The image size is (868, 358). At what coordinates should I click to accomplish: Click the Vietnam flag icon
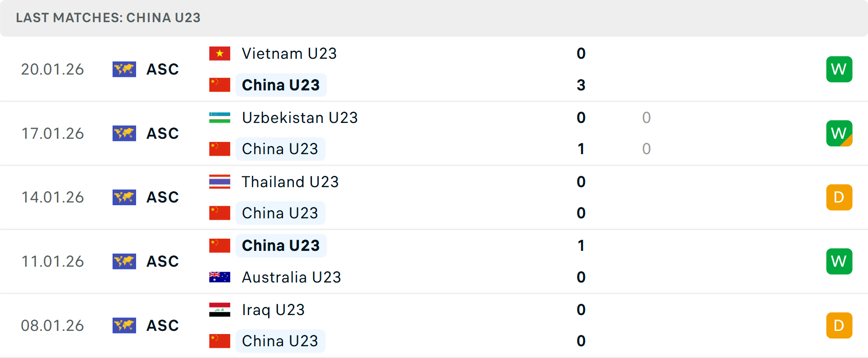coord(220,54)
